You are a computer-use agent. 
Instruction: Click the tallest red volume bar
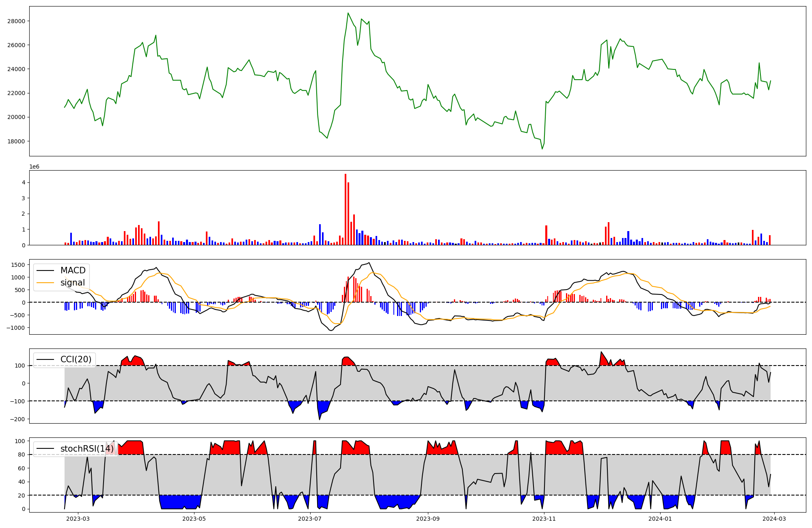tap(346, 209)
